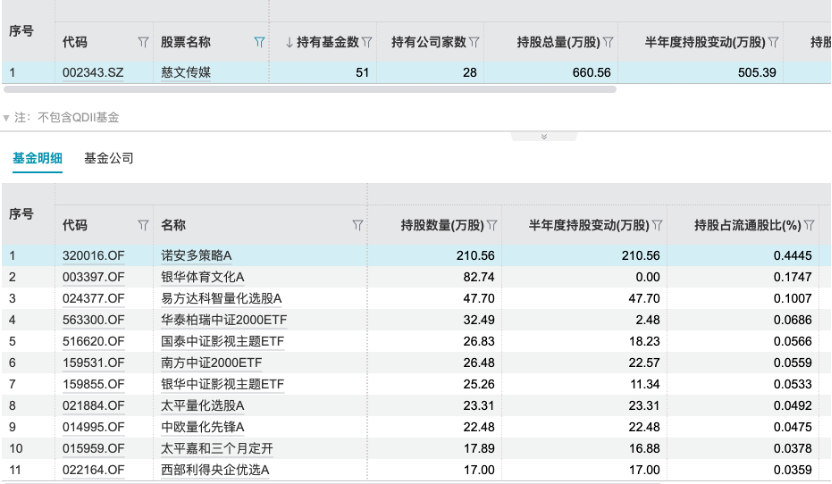Sort fund detail by 持股数量(万股) header
832x484 pixels.
pyautogui.click(x=442, y=225)
